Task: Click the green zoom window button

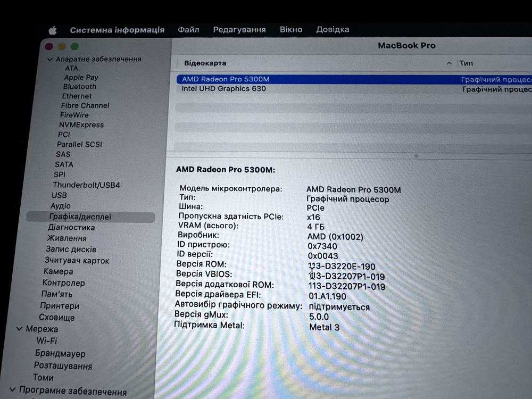Action: (x=74, y=46)
